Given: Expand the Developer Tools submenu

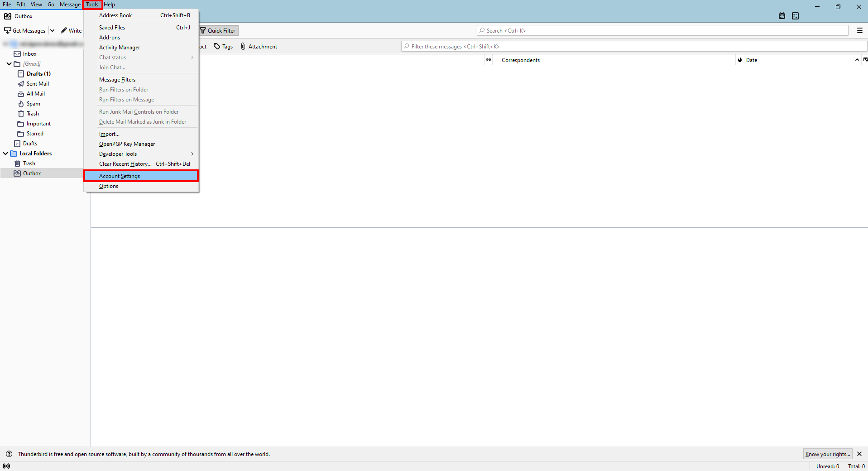Looking at the screenshot, I should click(x=118, y=154).
